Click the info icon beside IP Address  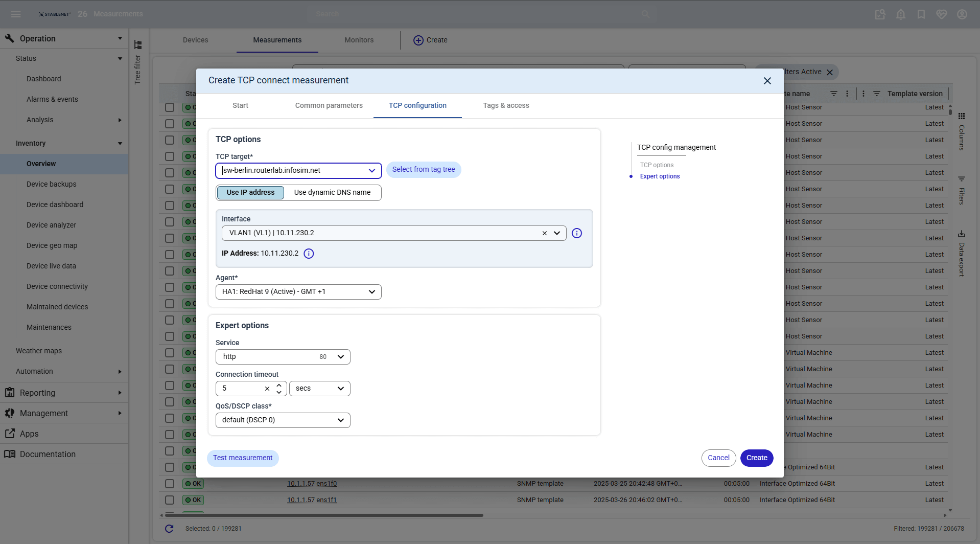point(309,254)
